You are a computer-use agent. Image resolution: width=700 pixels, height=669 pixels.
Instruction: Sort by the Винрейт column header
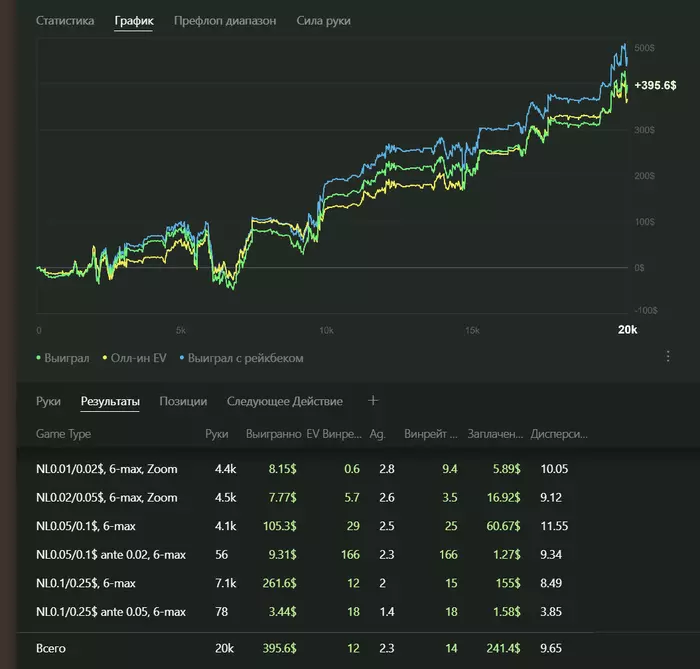(x=431, y=434)
